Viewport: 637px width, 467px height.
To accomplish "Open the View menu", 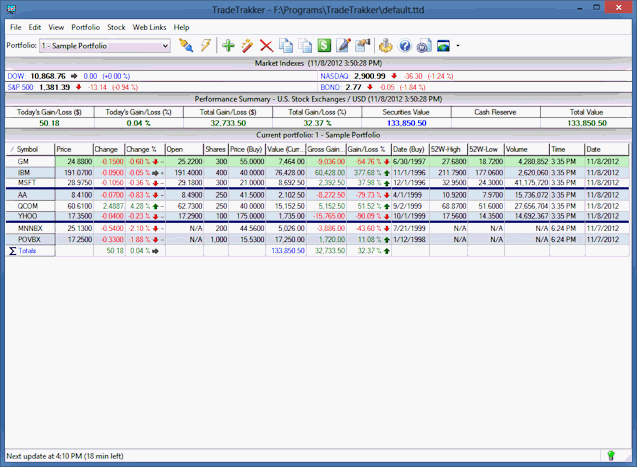I will (x=56, y=27).
